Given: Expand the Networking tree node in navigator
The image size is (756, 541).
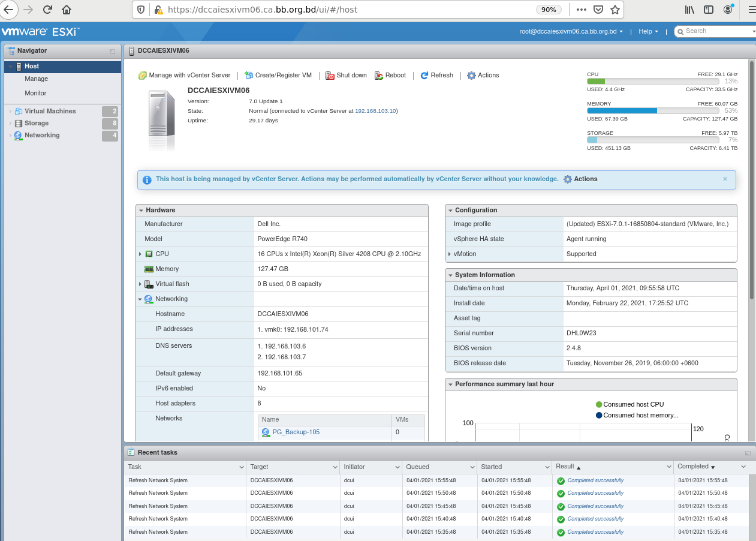Looking at the screenshot, I should 11,136.
